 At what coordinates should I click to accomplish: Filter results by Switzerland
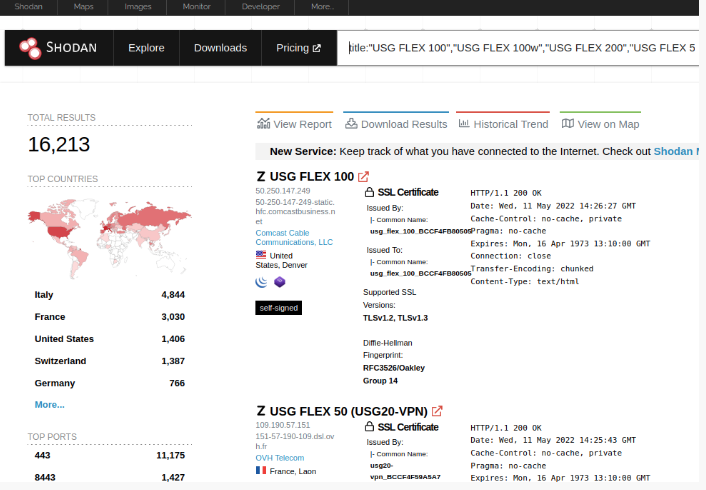coord(60,361)
